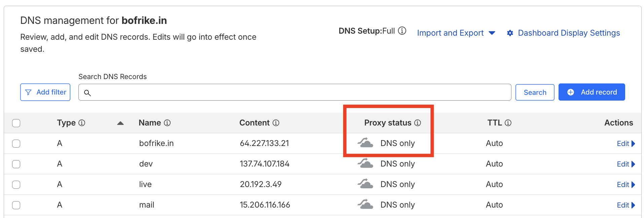Click the Proxy status info icon
644x218 pixels.
click(418, 123)
